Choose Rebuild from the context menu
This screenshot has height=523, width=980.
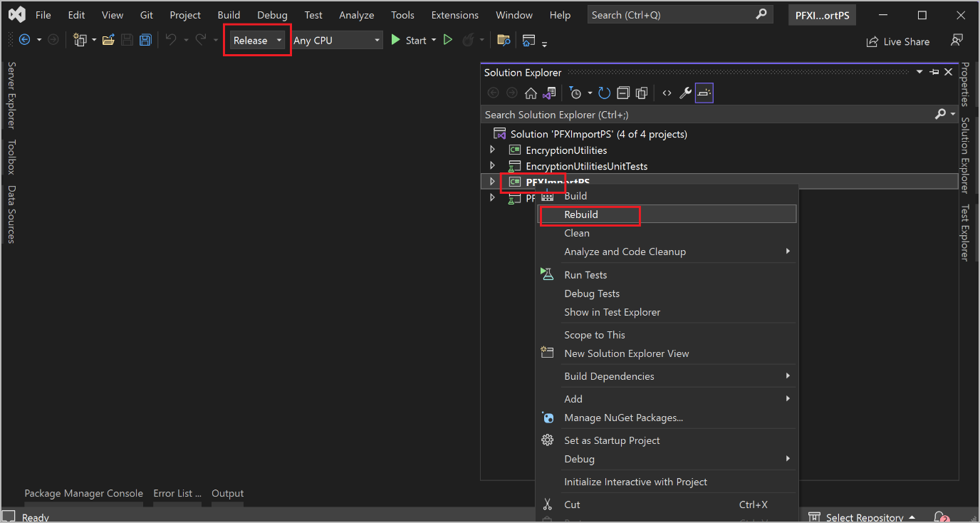(x=580, y=214)
